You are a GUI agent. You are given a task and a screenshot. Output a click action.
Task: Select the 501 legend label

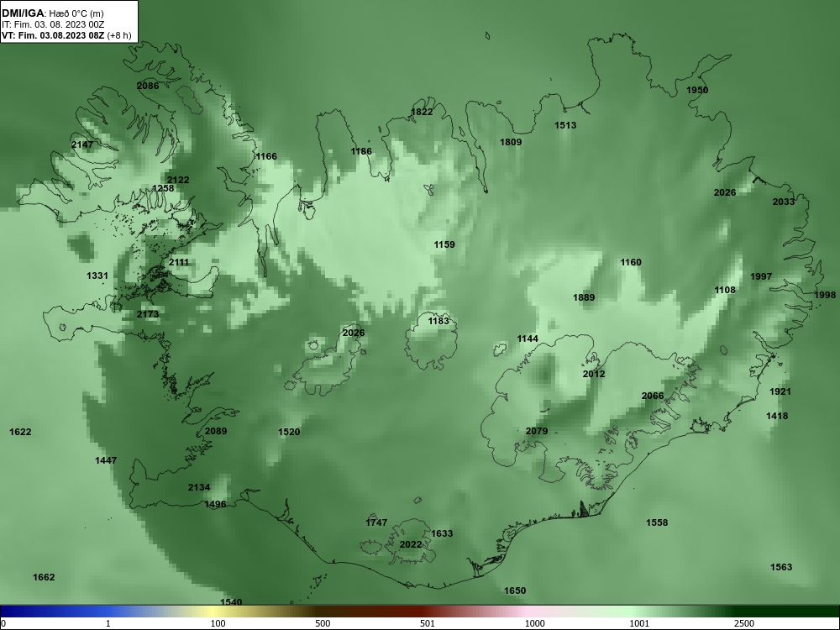pyautogui.click(x=427, y=623)
